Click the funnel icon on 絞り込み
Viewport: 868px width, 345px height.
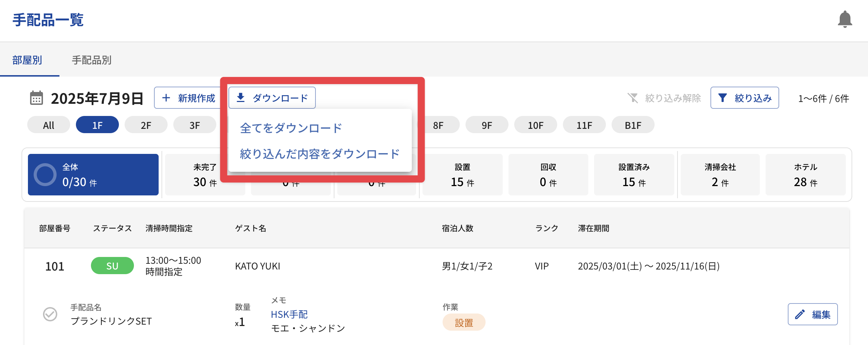[x=723, y=98]
